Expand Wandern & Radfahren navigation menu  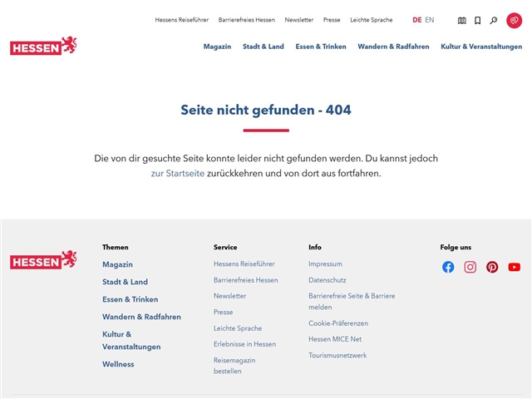pyautogui.click(x=393, y=47)
